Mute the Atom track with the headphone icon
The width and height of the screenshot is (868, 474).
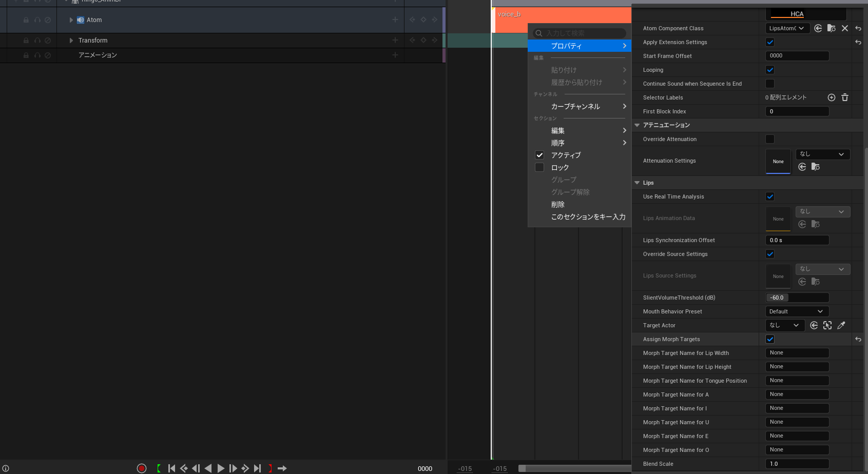(36, 19)
